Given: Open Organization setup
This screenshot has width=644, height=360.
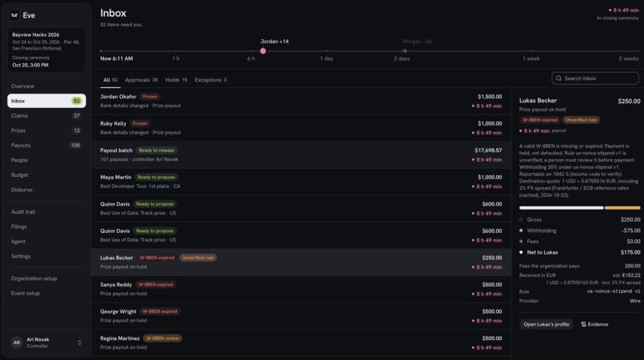Looking at the screenshot, I should point(46,278).
